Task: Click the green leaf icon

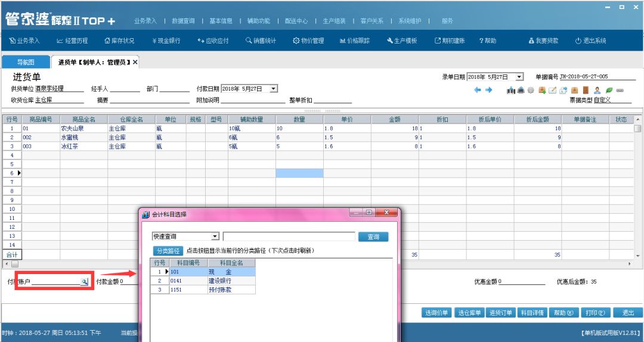Action: pyautogui.click(x=609, y=90)
